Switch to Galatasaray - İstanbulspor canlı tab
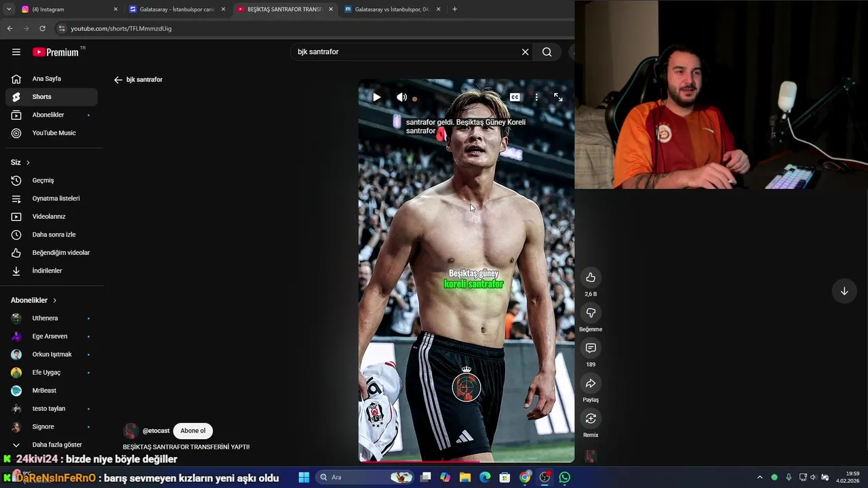 [x=178, y=9]
